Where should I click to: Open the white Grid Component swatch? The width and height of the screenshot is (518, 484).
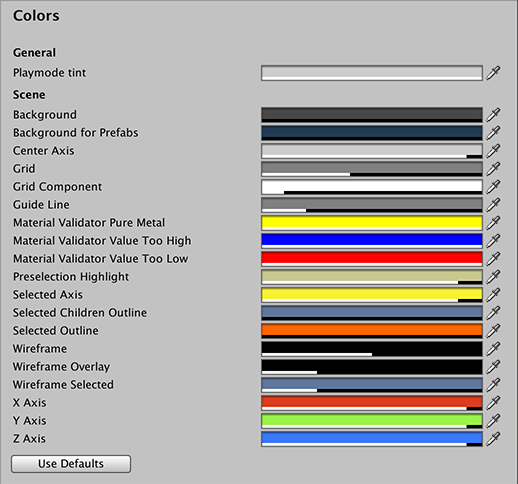(372, 187)
